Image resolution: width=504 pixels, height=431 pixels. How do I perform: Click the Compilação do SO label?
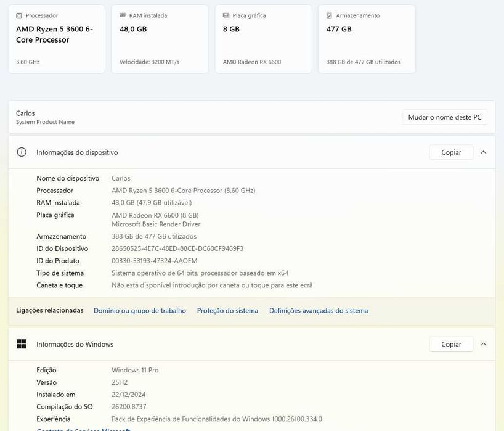[x=65, y=407]
